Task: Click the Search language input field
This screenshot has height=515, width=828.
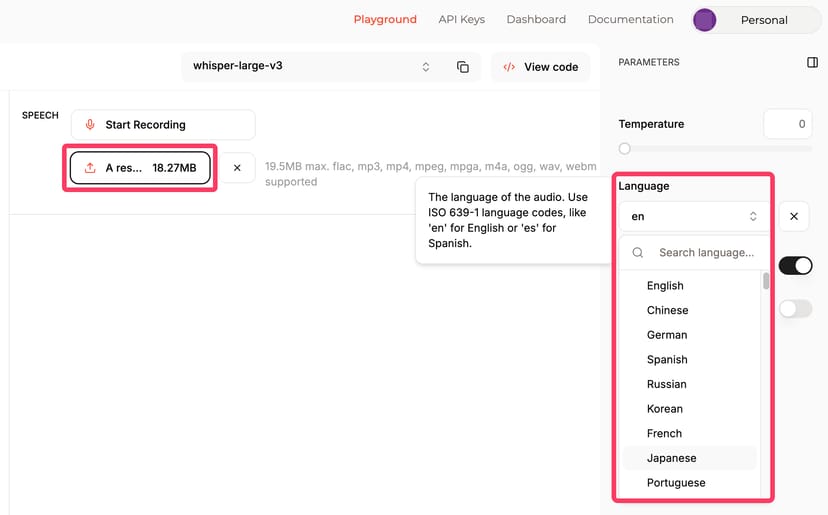Action: click(706, 253)
